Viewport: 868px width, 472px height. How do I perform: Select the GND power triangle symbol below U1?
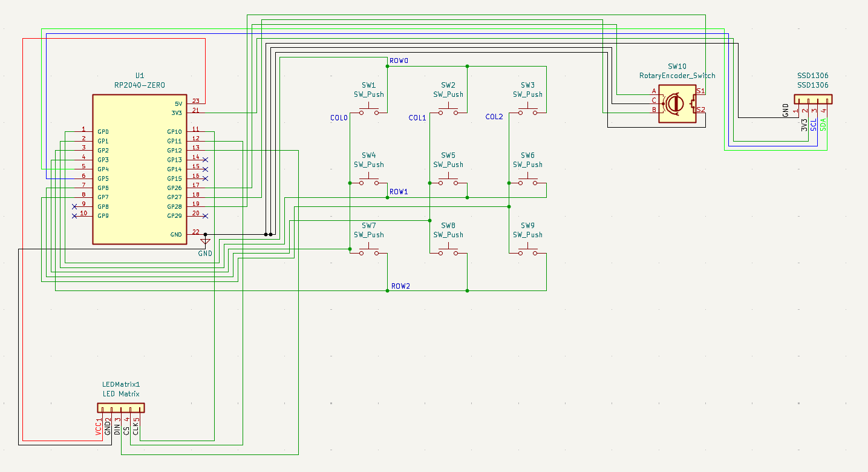206,242
